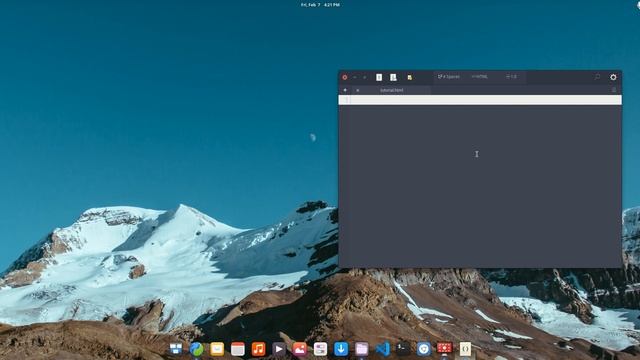640x360 pixels.
Task: Open the line number indicator dropdown
Action: tap(511, 77)
